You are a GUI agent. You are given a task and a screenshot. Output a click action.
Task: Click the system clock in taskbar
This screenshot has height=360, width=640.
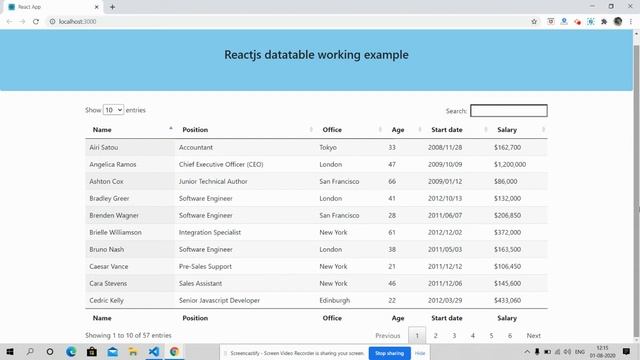pyautogui.click(x=602, y=352)
